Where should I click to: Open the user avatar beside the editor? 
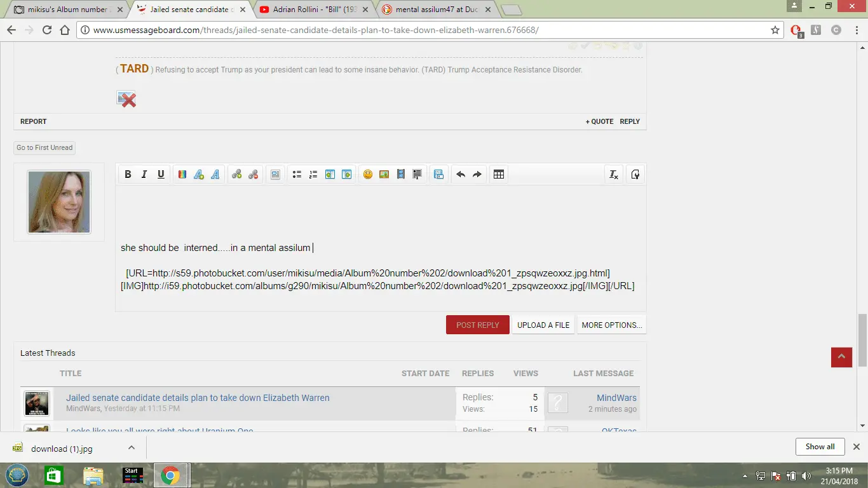[59, 201]
